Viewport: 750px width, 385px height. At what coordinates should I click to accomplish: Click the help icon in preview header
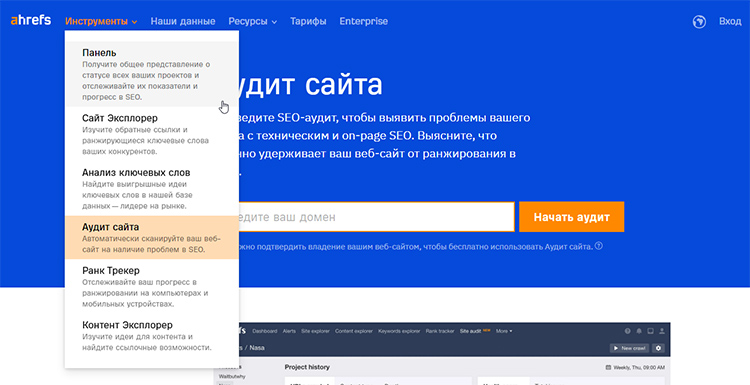click(628, 331)
